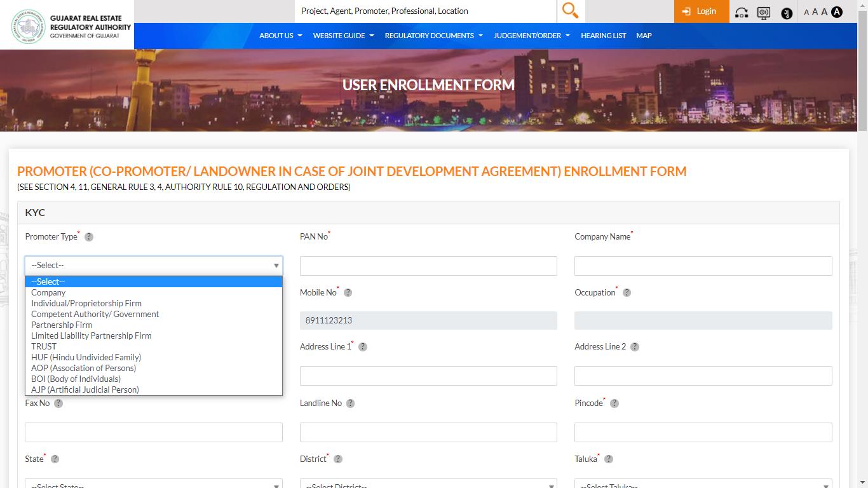Screen dimensions: 868x488
Task: Click the PAN No input field
Action: pyautogui.click(x=428, y=266)
